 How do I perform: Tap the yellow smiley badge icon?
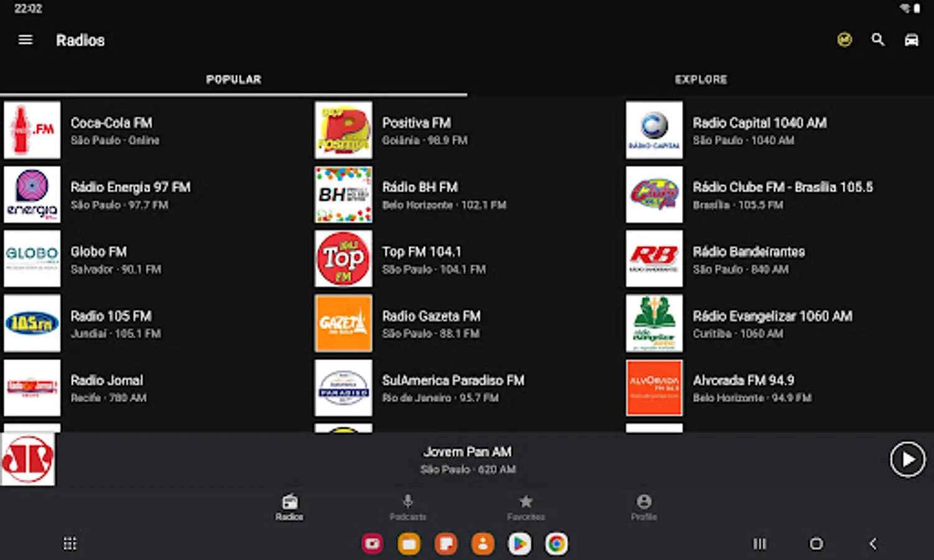[844, 40]
